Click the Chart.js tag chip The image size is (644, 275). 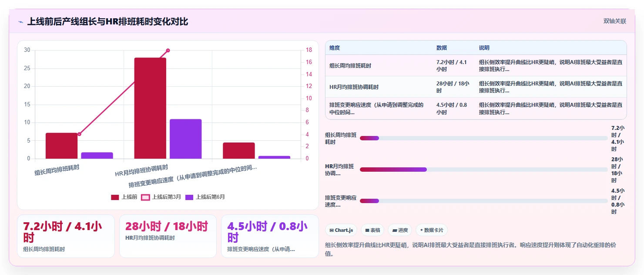(341, 230)
